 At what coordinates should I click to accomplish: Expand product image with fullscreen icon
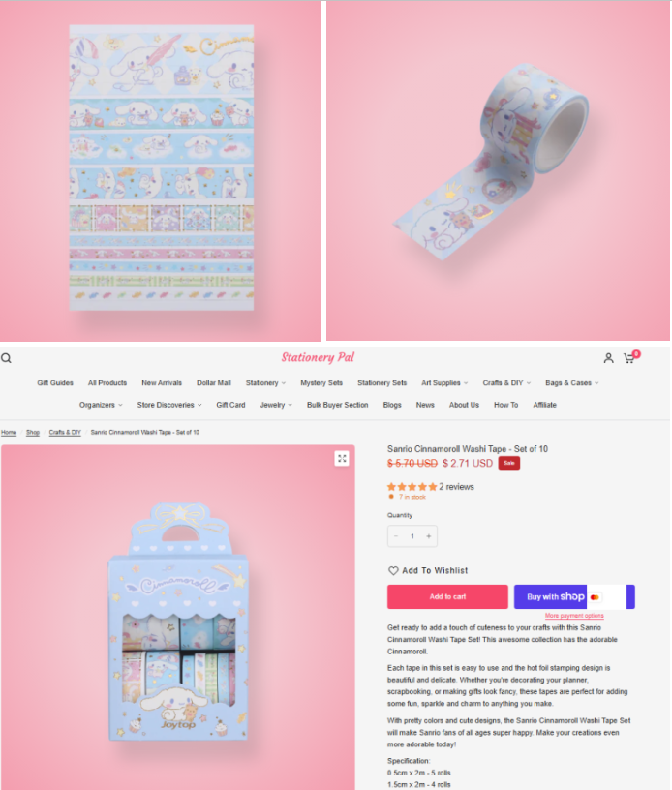(x=342, y=459)
